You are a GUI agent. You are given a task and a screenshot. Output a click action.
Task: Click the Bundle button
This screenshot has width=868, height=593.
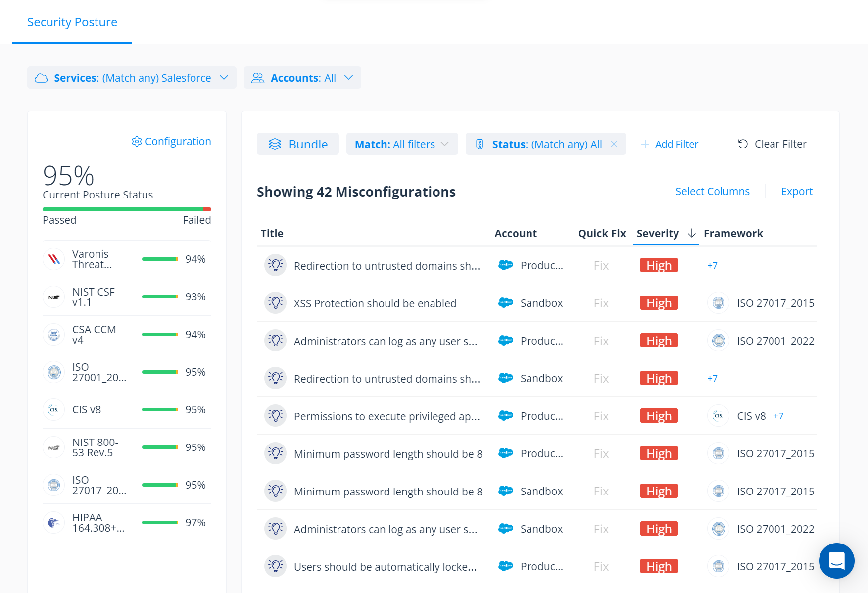[298, 144]
